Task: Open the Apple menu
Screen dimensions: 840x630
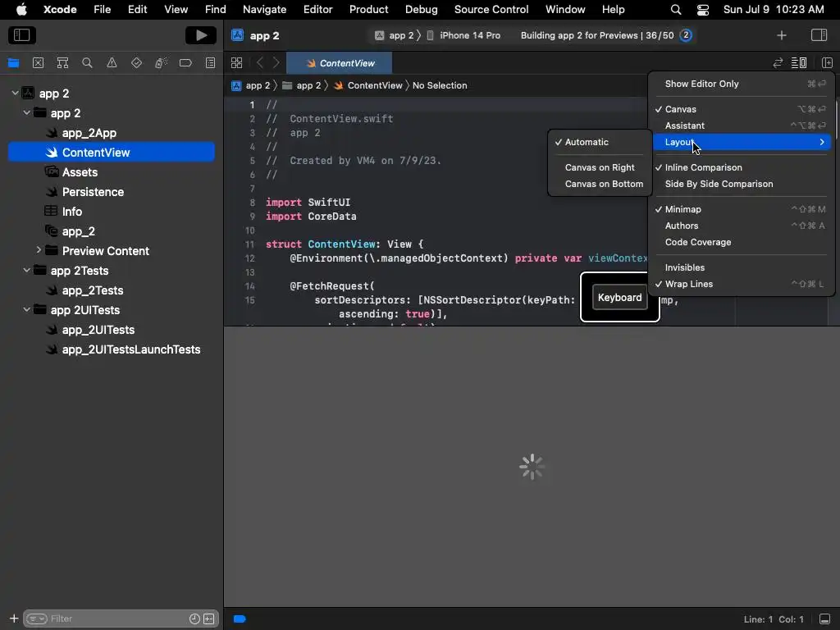Action: 21,10
